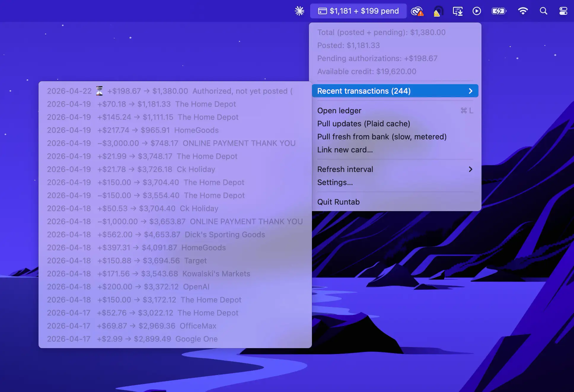The width and height of the screenshot is (574, 392).
Task: Click the arch icon with yellow warning
Action: pos(438,11)
